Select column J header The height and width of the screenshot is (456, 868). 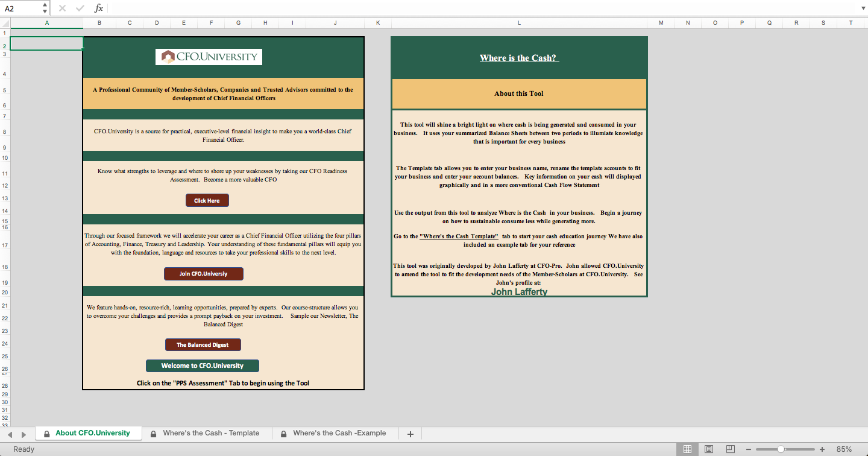coord(335,23)
